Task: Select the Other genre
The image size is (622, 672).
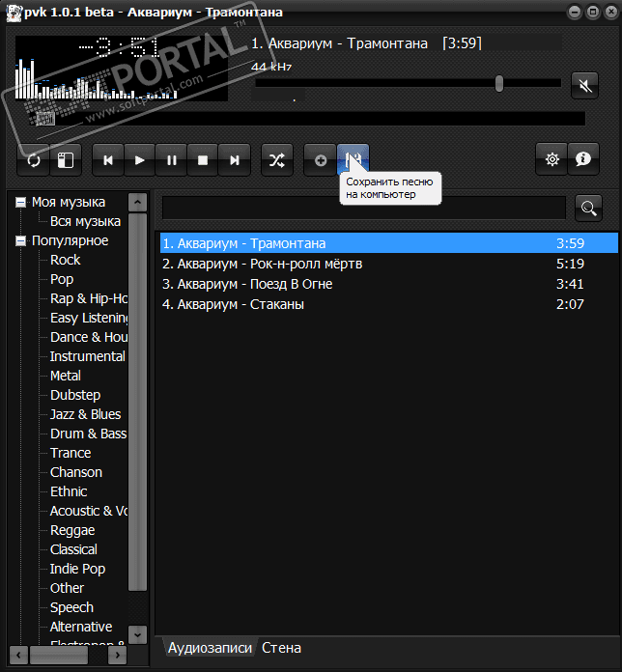Action: pos(67,588)
